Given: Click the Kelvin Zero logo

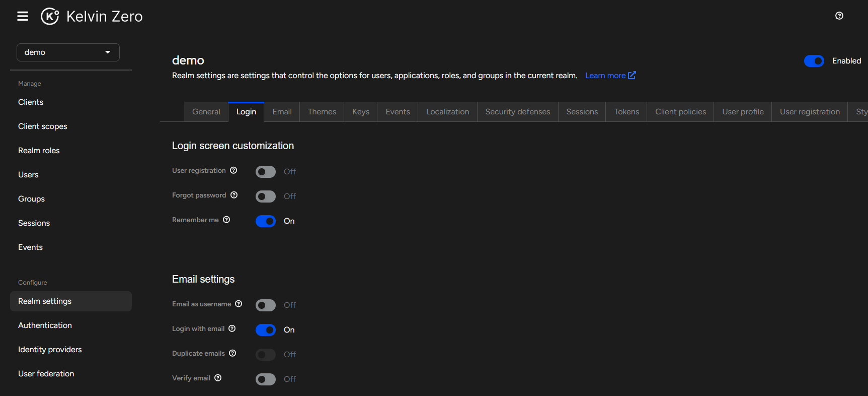Looking at the screenshot, I should click(92, 17).
